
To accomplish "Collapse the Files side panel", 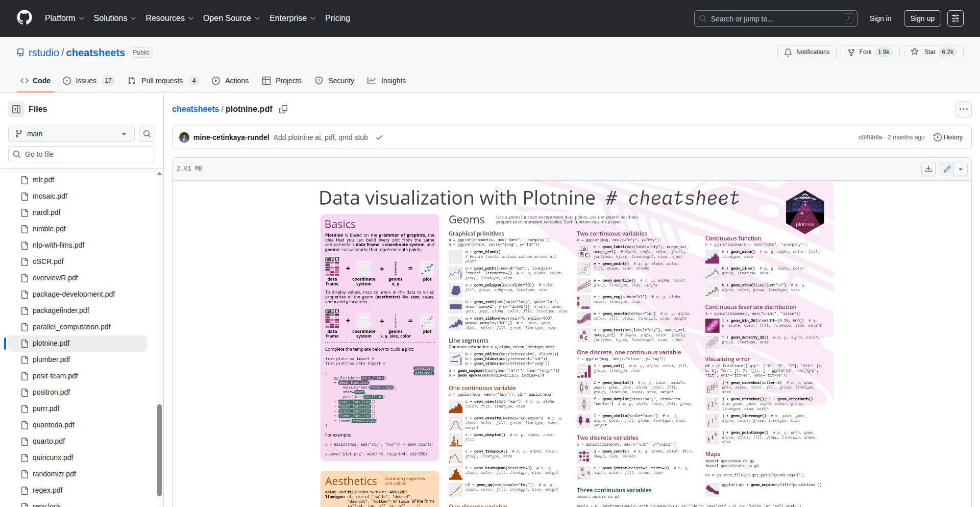I will coord(16,109).
